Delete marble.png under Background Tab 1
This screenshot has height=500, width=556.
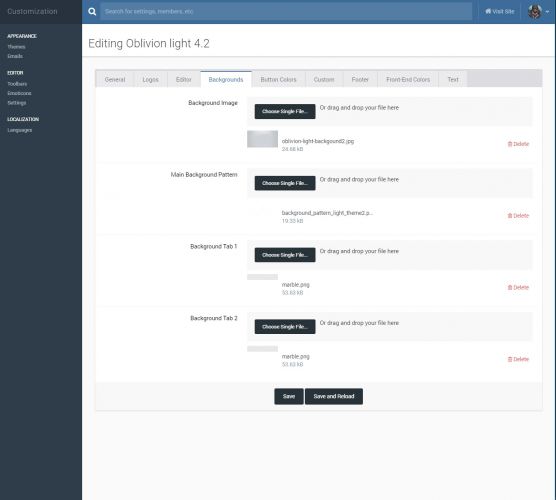(518, 288)
